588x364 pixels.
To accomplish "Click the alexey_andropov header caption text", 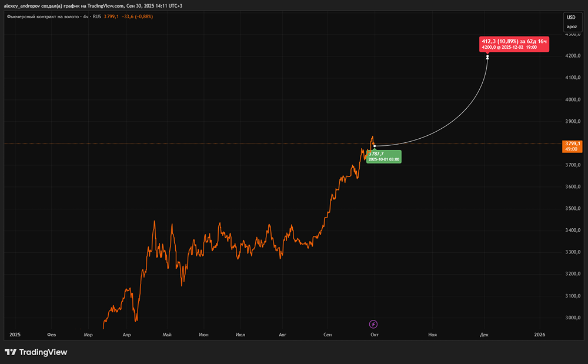I will tap(93, 6).
